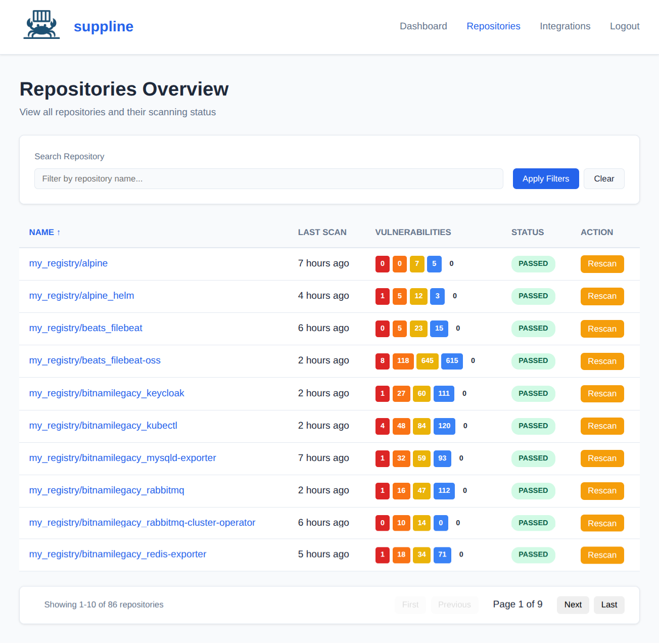Rescan the bitnamilegacy_rabbitmq repository
Screen dimensions: 659x644
pos(602,490)
